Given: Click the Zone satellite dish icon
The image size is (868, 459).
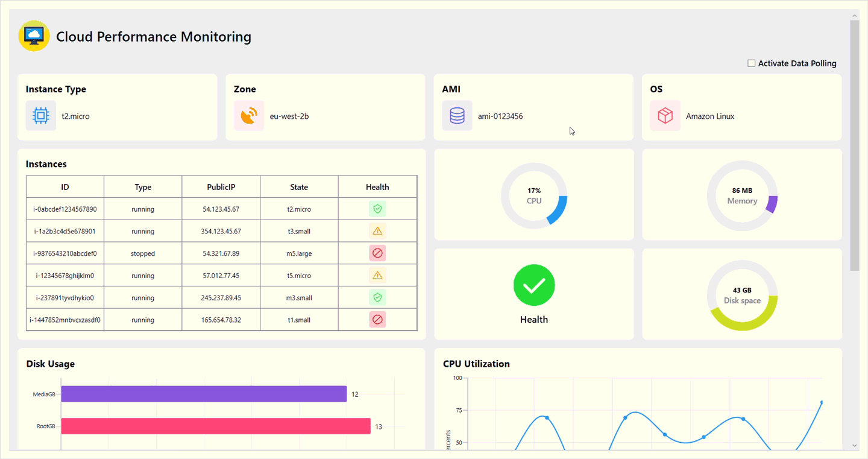Looking at the screenshot, I should [249, 116].
